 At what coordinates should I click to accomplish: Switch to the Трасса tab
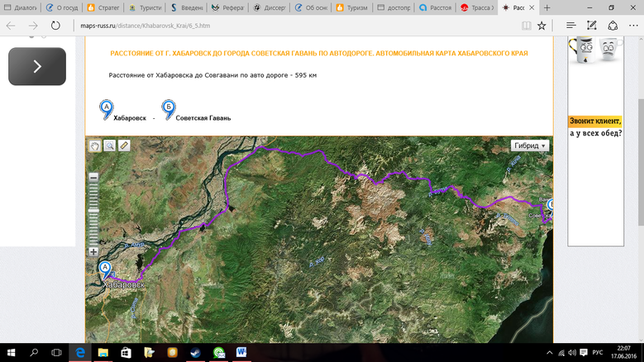[x=477, y=7]
